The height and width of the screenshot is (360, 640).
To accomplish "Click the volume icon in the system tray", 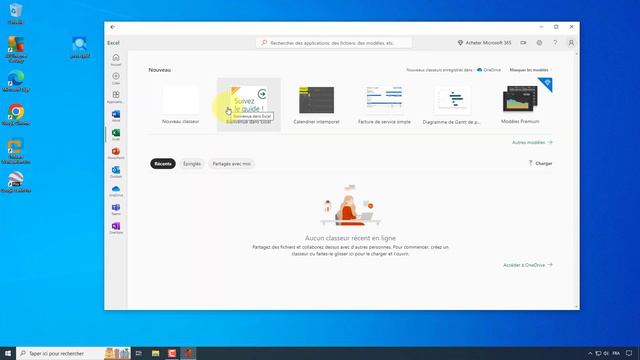I will point(606,353).
